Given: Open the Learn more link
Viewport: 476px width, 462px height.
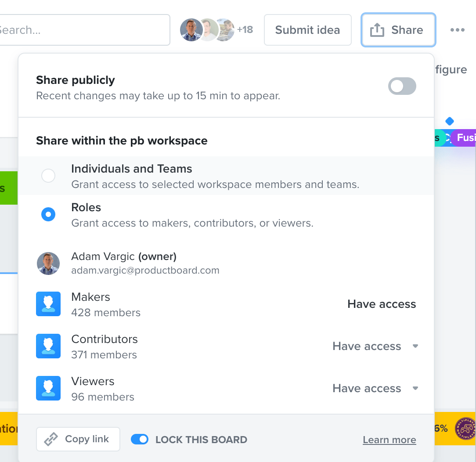Looking at the screenshot, I should 389,439.
